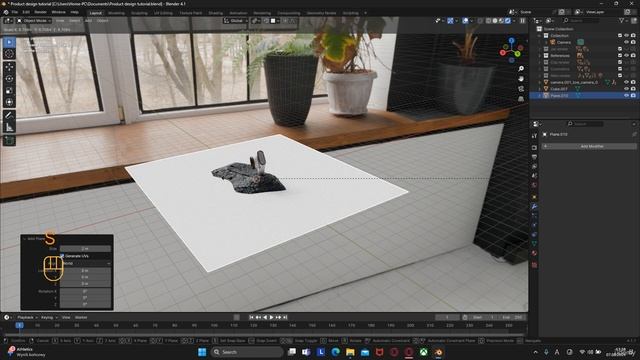
Task: Toggle Collection exclude checkbox in outliner
Action: [x=620, y=36]
